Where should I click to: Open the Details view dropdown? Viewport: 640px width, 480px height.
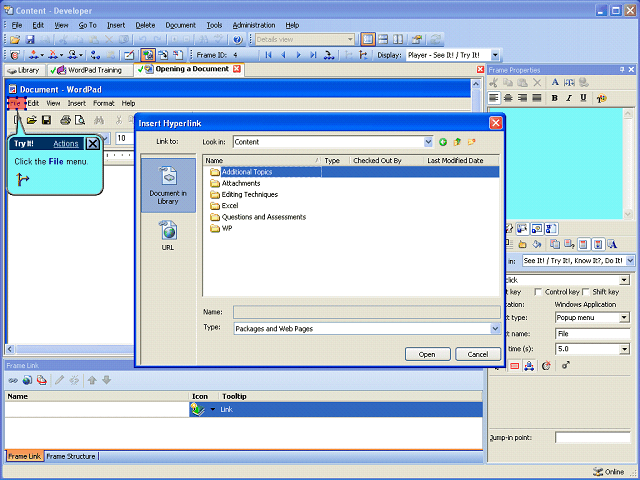click(x=350, y=40)
